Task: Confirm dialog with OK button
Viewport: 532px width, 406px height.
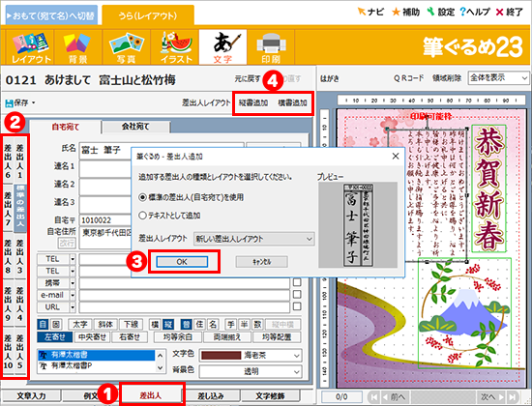Action: pyautogui.click(x=182, y=262)
